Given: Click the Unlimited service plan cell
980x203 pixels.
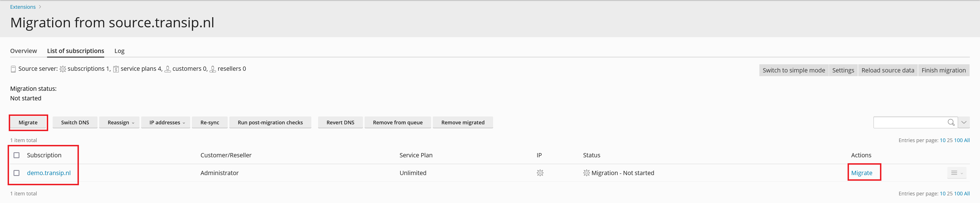Looking at the screenshot, I should point(413,173).
